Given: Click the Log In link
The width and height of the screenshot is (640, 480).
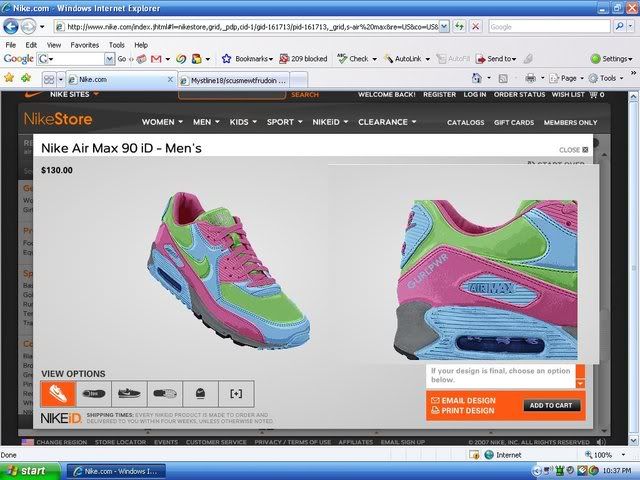Looking at the screenshot, I should click(475, 95).
